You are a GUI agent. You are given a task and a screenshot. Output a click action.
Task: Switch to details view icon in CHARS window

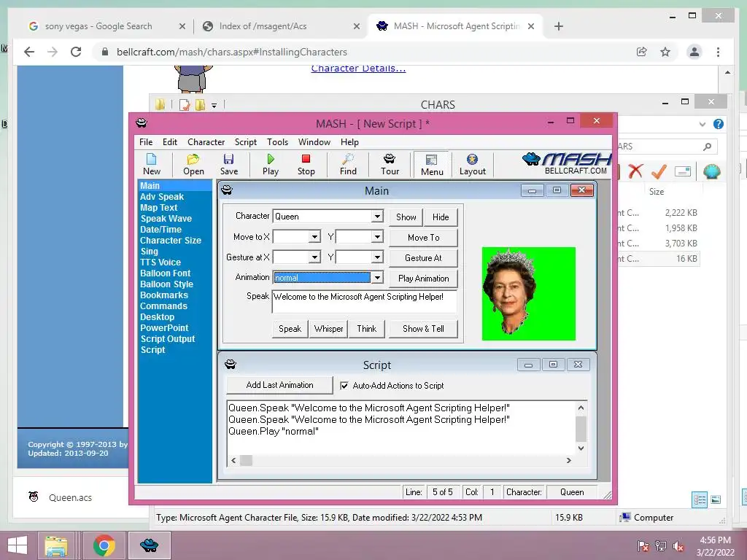(x=700, y=499)
